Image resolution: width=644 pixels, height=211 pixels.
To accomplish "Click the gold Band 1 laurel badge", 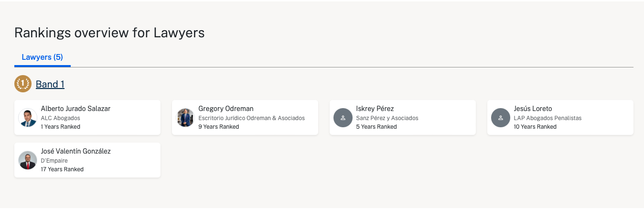I will (x=22, y=84).
